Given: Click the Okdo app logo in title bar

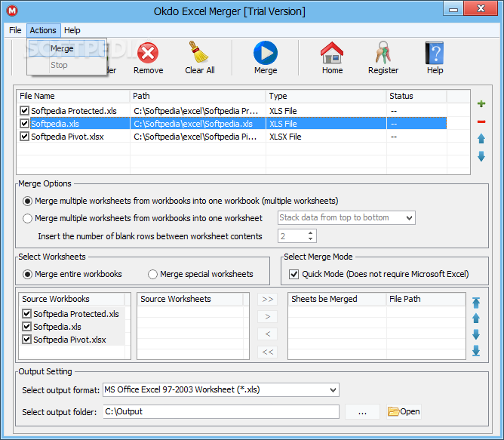Looking at the screenshot, I should (12, 11).
